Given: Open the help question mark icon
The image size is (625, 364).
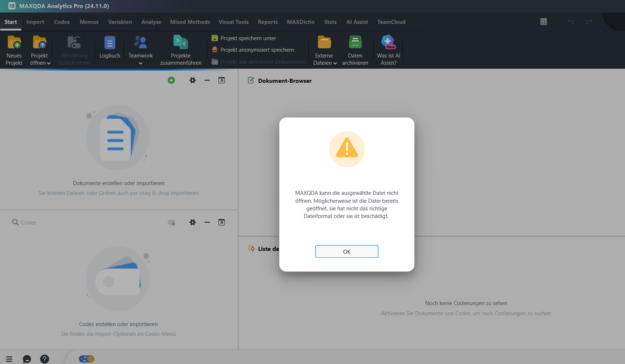Looking at the screenshot, I should coord(44,359).
